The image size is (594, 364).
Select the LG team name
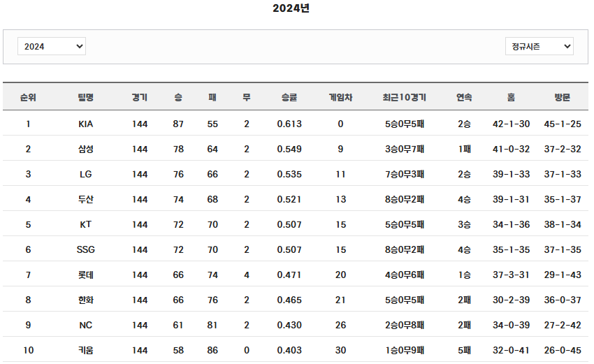(86, 174)
